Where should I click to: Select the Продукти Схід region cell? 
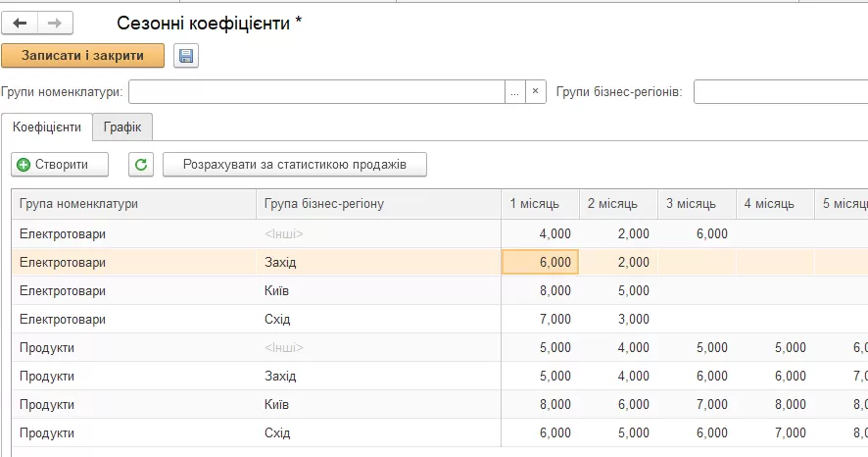pyautogui.click(x=378, y=433)
